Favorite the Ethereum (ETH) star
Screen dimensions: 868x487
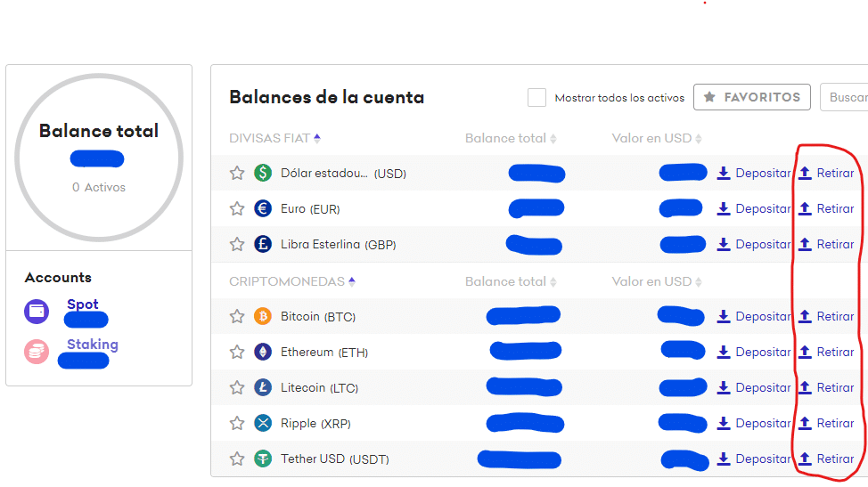click(x=237, y=352)
